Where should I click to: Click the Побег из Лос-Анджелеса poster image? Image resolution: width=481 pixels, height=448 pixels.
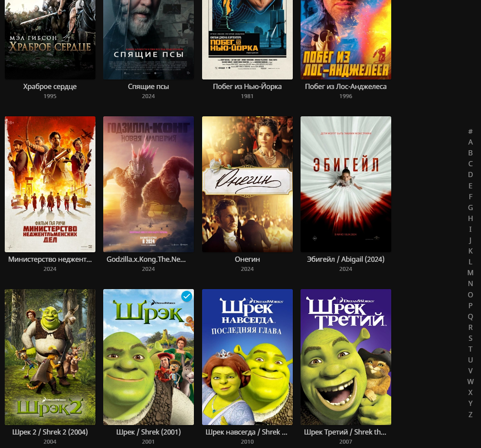click(346, 39)
